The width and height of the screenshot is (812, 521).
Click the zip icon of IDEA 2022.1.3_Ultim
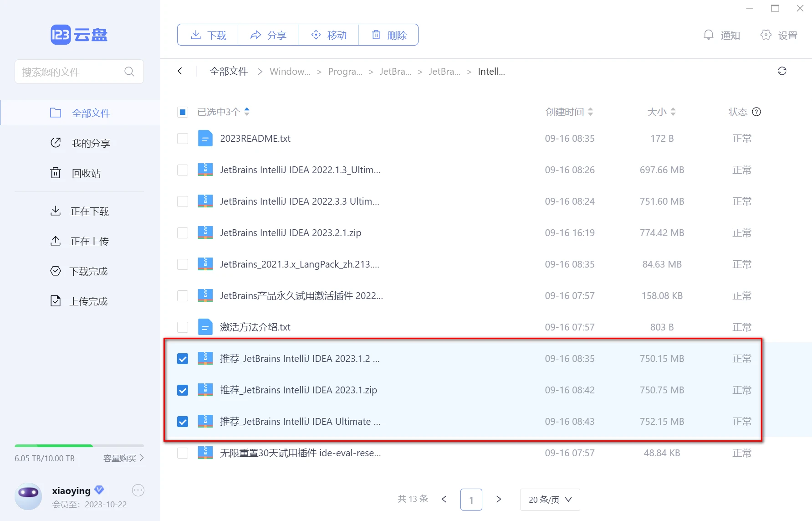pyautogui.click(x=205, y=170)
